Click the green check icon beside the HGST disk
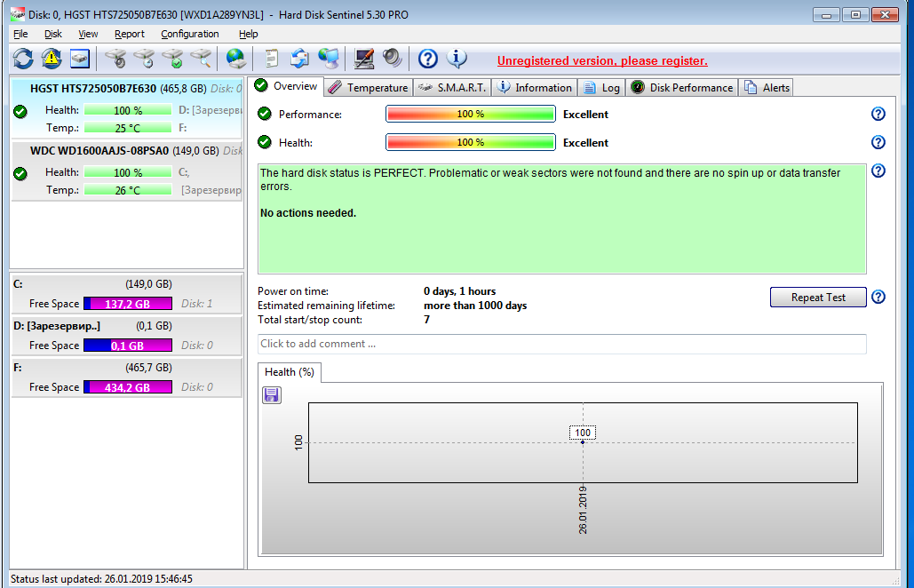914x588 pixels. pos(20,111)
